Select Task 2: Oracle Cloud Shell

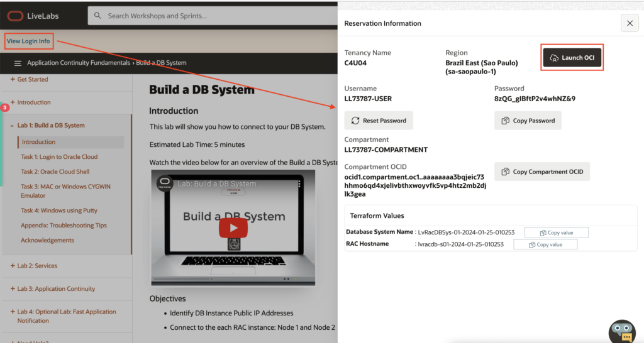coord(55,171)
